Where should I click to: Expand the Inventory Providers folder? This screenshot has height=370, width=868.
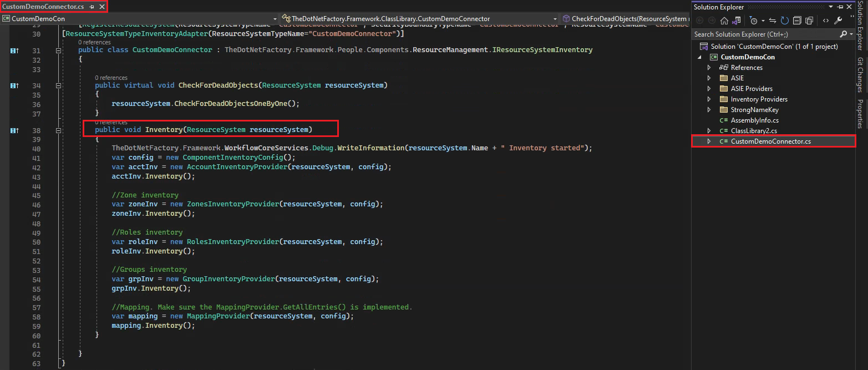[x=709, y=99]
